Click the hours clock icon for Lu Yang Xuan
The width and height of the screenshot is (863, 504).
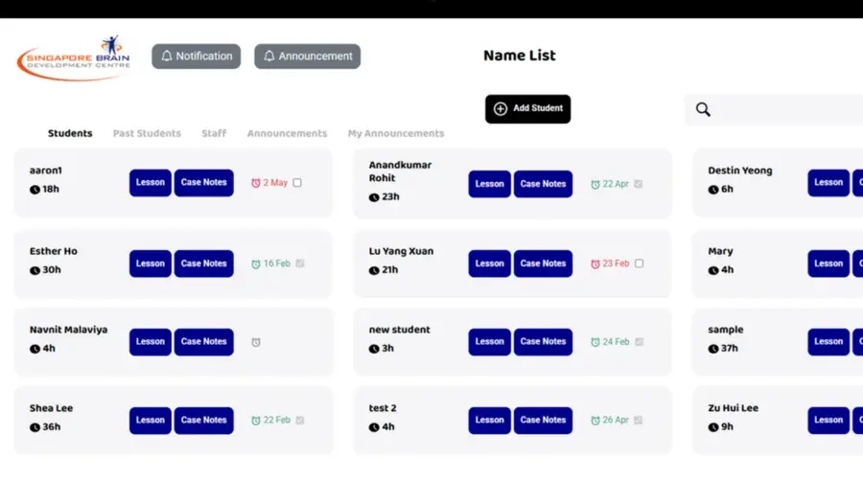[374, 270]
